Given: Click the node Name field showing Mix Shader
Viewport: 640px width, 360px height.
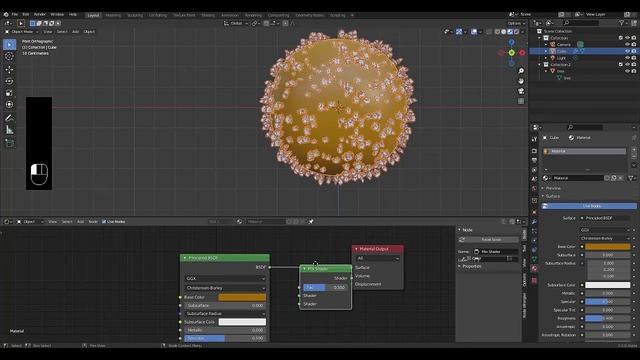Looking at the screenshot, I should [x=496, y=251].
